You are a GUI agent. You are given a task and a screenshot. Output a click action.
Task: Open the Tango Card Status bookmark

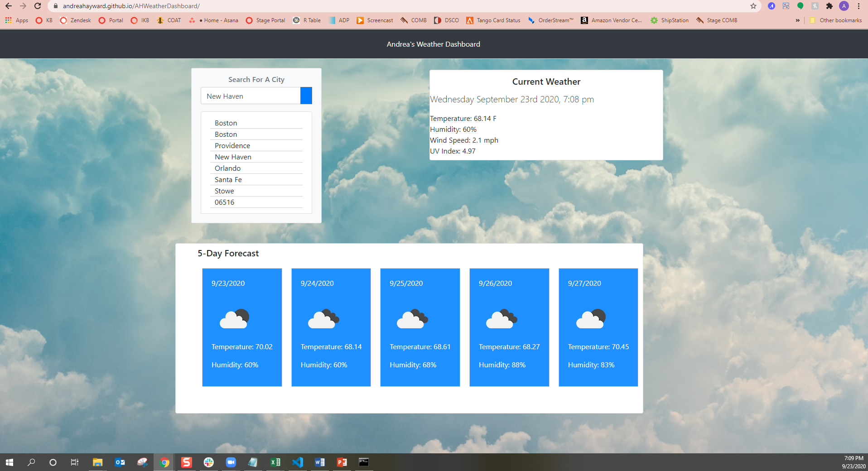(x=493, y=20)
